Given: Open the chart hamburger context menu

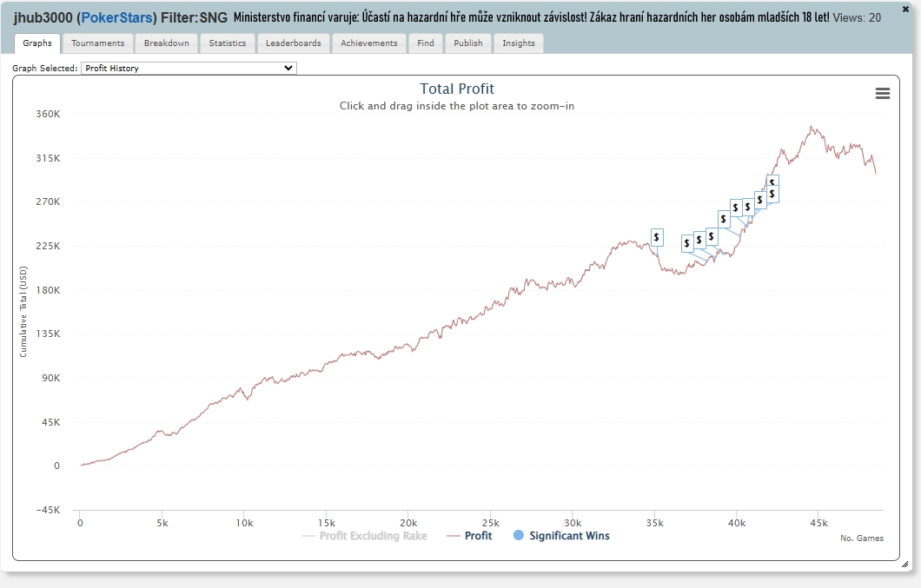Looking at the screenshot, I should tap(882, 94).
